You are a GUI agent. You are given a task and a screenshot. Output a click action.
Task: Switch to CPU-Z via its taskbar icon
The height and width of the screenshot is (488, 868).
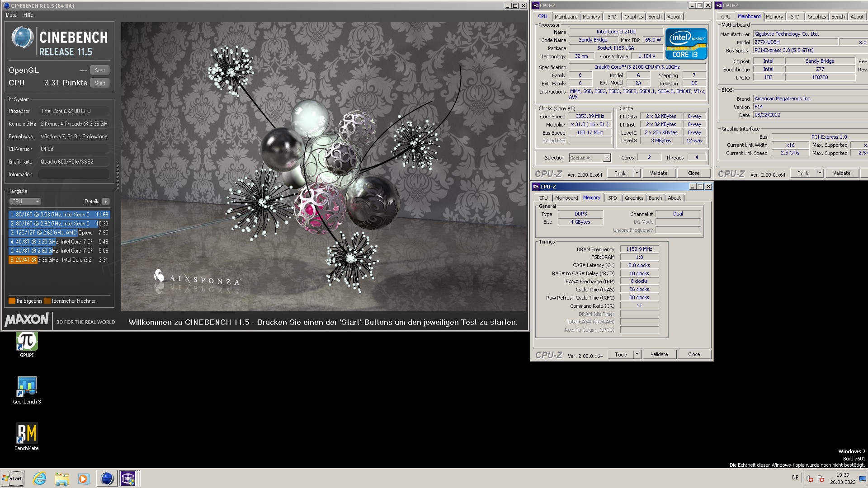128,478
